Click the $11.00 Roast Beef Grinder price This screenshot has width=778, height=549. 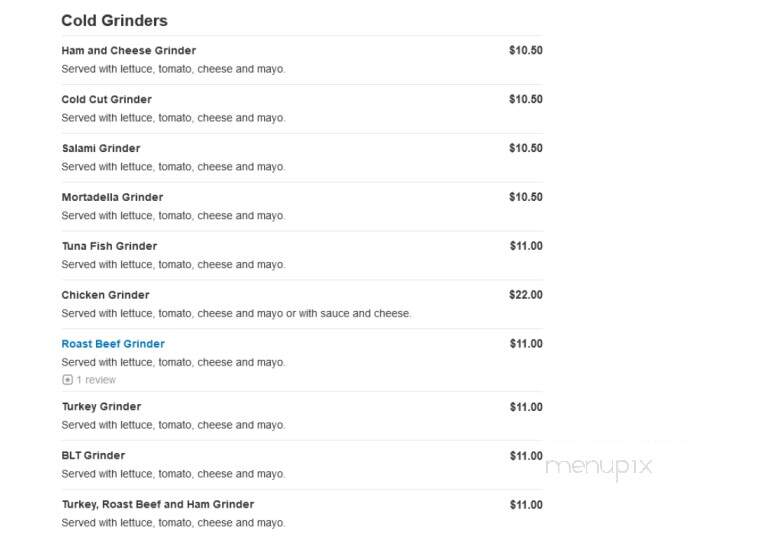point(526,343)
